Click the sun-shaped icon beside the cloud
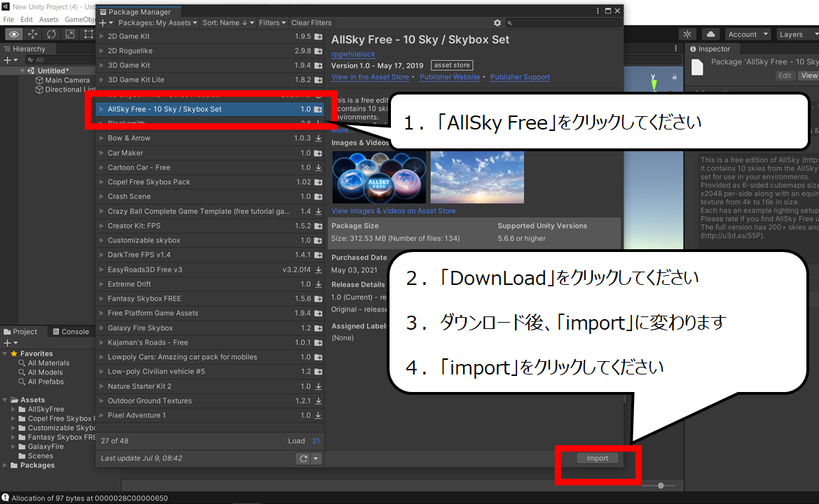The width and height of the screenshot is (819, 504). 687,34
